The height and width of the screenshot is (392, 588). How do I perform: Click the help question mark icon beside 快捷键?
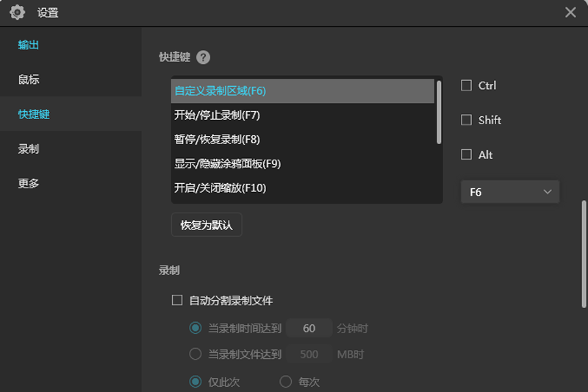204,57
